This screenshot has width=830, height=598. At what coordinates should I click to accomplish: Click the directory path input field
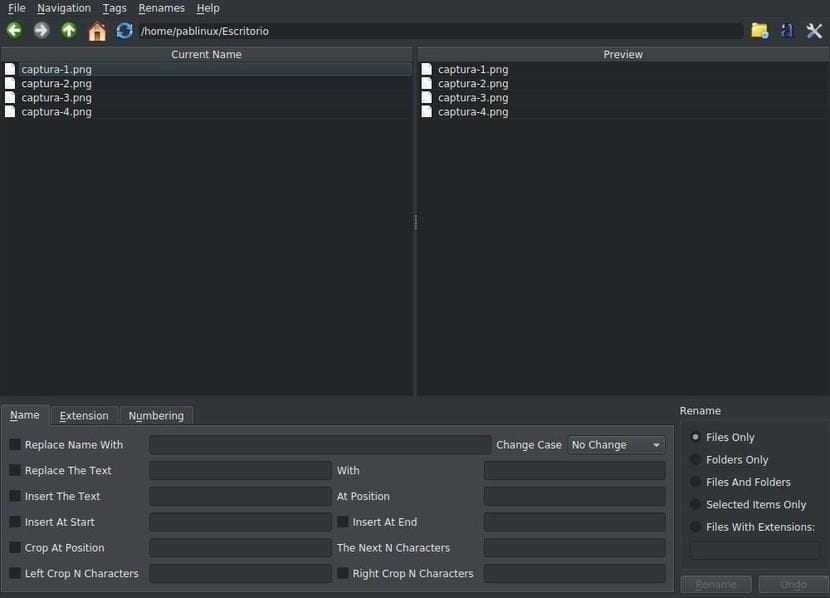440,31
